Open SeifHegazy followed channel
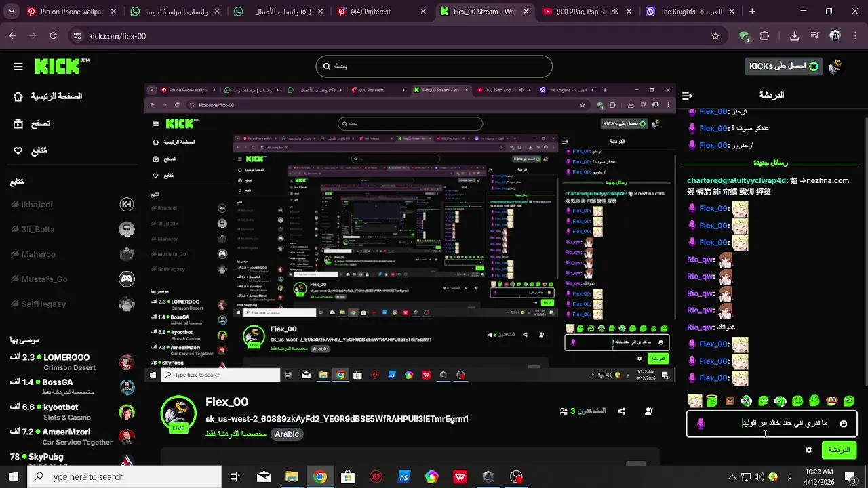Image resolution: width=868 pixels, height=488 pixels. click(x=73, y=304)
